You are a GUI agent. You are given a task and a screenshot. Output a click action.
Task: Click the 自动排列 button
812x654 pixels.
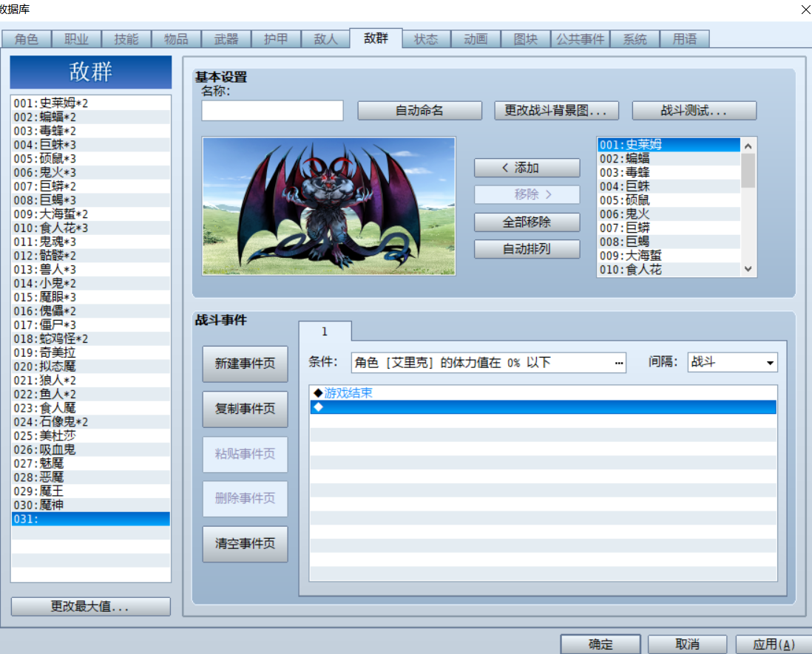click(527, 249)
